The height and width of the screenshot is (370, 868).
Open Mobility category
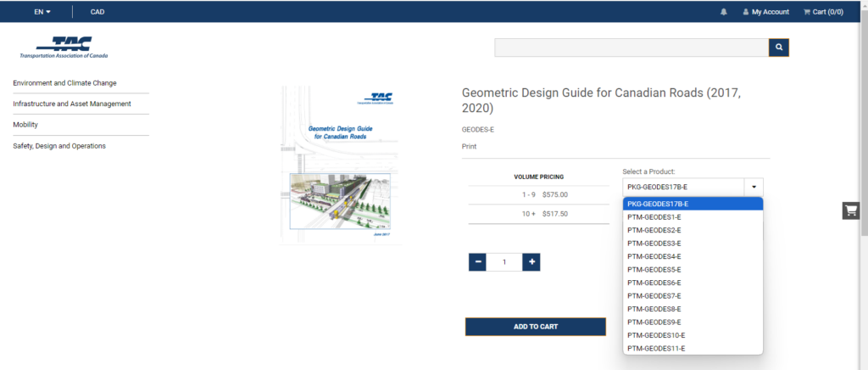click(x=25, y=125)
